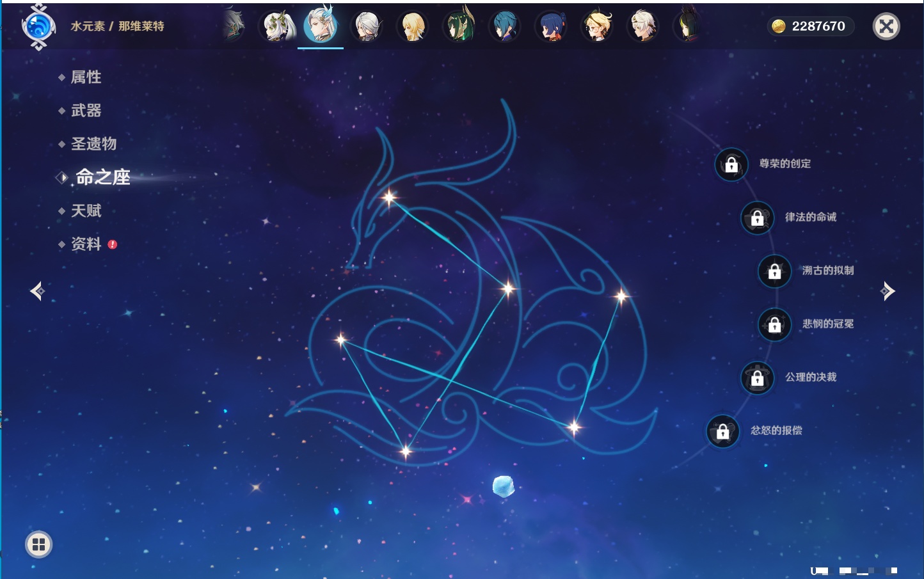This screenshot has height=579, width=924.
Task: Switch to next character with right arrow
Action: point(887,291)
